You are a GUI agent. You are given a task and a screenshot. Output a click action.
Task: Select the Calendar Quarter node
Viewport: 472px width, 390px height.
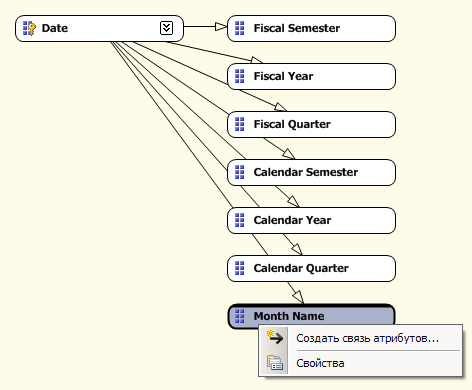[311, 268]
